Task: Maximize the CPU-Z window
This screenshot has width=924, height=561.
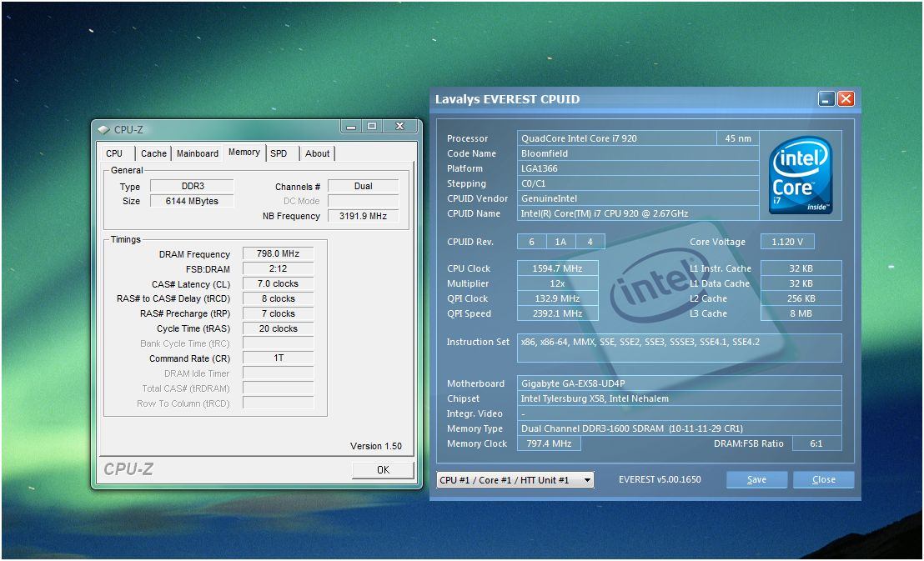Action: 372,126
